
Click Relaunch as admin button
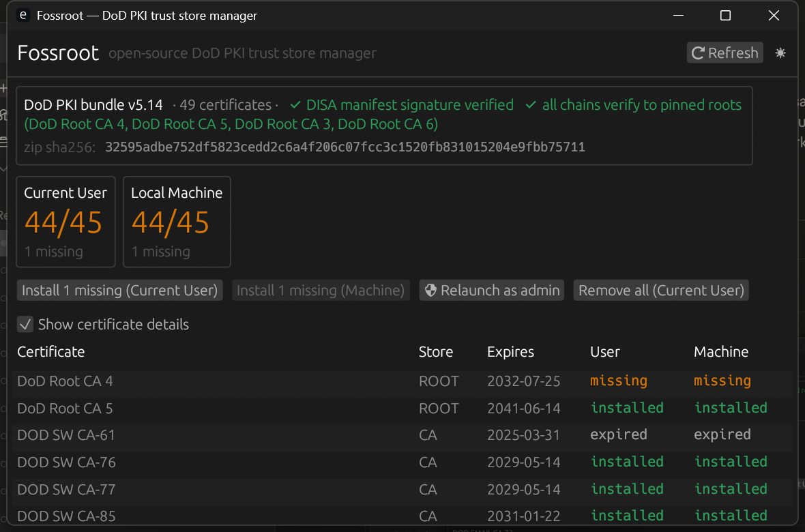[491, 291]
